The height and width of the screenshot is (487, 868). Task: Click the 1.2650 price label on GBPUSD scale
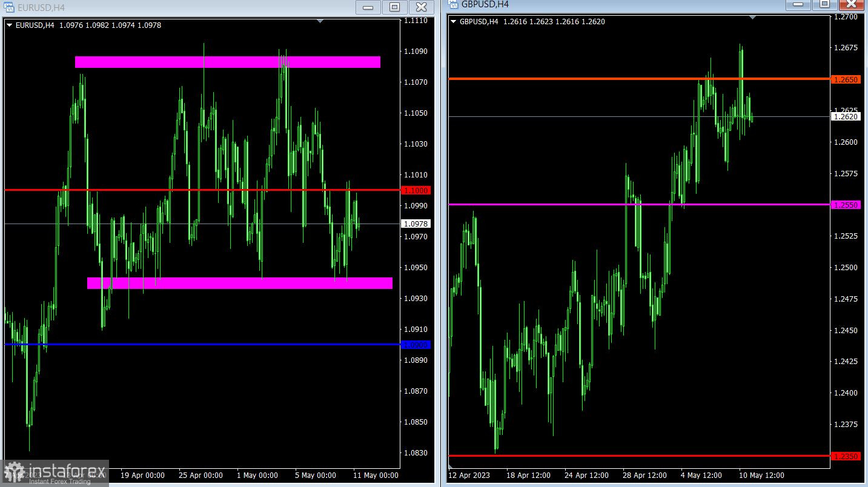[x=846, y=79]
